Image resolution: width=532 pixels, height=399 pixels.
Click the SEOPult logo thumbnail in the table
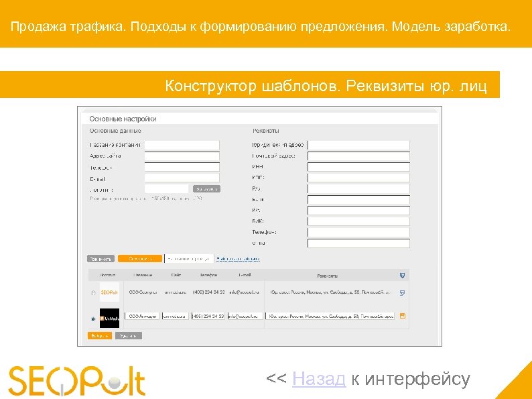pyautogui.click(x=109, y=292)
